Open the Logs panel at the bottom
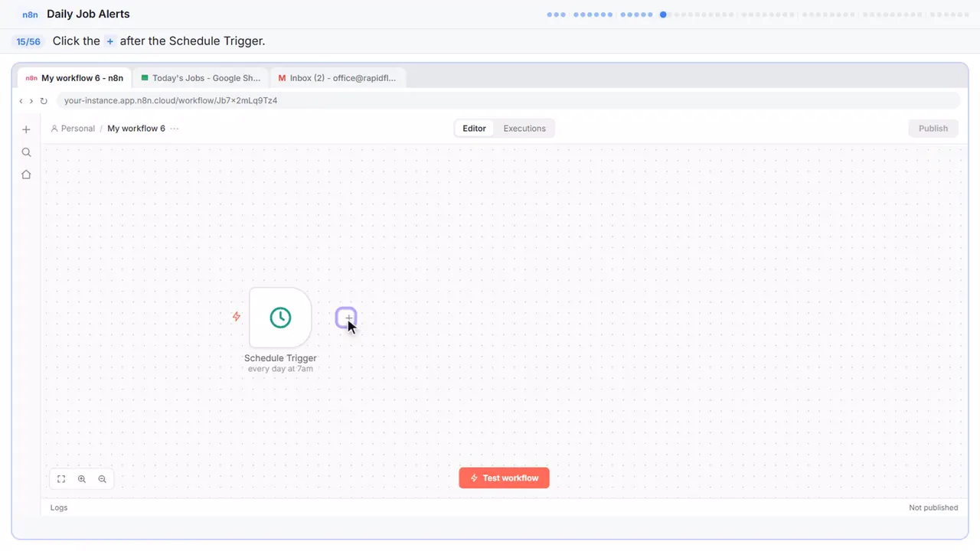Screen dimensions: 980x551 [59, 507]
